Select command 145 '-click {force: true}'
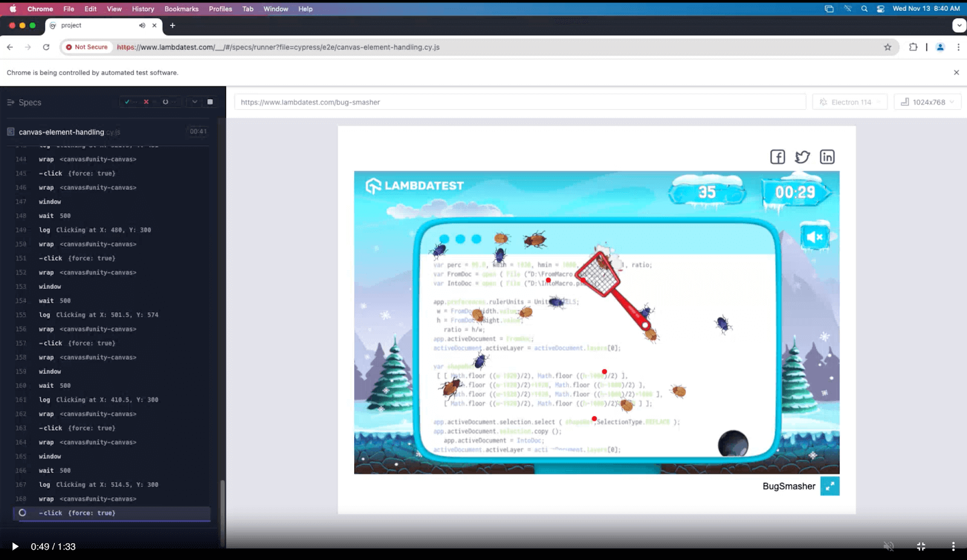Viewport: 967px width, 560px height. pyautogui.click(x=112, y=173)
